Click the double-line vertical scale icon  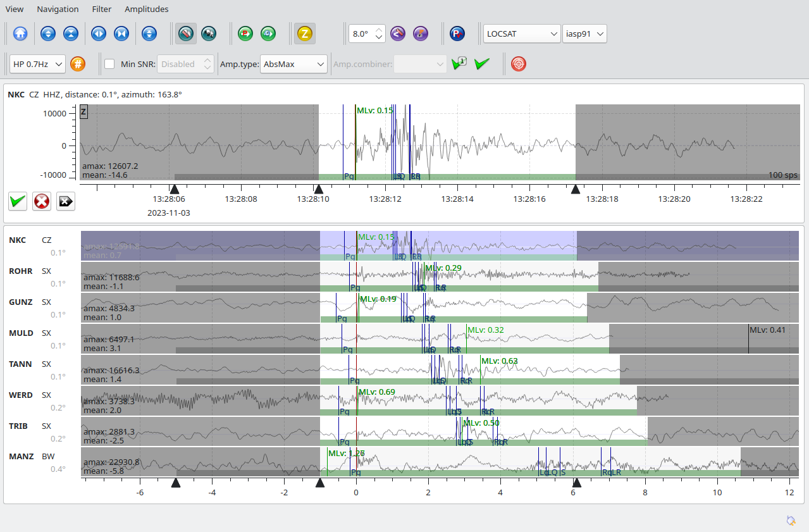click(149, 34)
